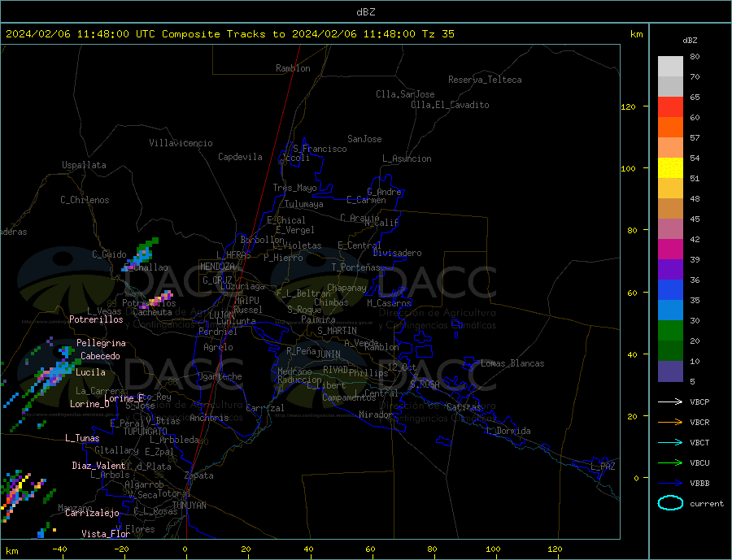Click the radar echo above Cacheuta
The image size is (732, 560).
coord(158,298)
